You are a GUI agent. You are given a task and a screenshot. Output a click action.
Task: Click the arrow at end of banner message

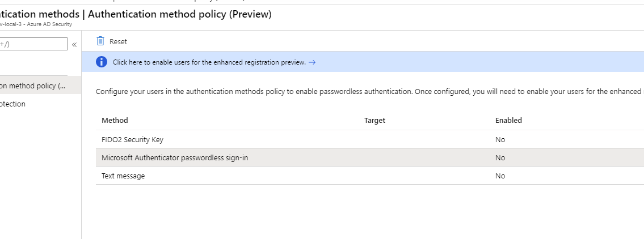coord(312,62)
